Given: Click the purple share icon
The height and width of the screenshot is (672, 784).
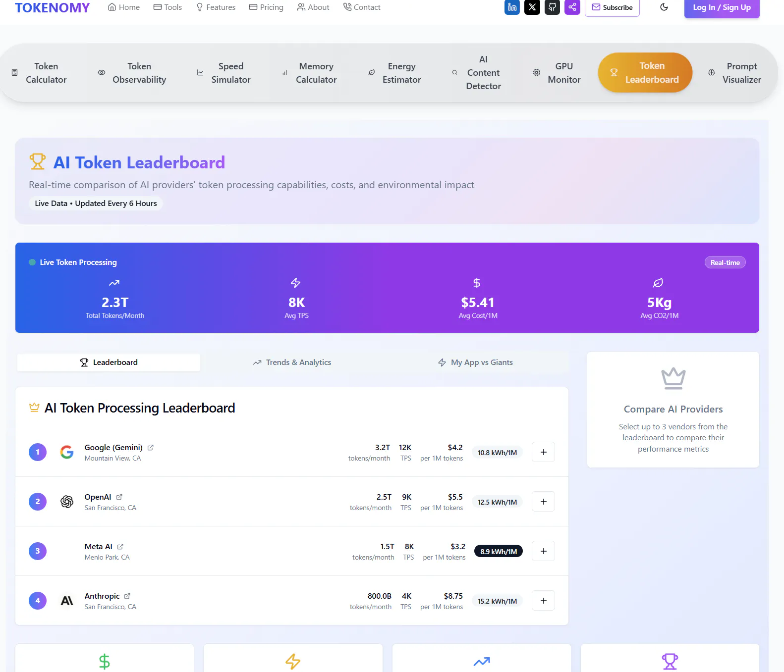Looking at the screenshot, I should coord(572,7).
